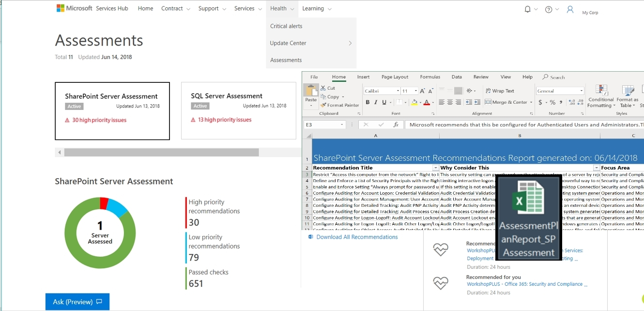644x311 pixels.
Task: Open notifications bell in Services Hub
Action: (527, 9)
